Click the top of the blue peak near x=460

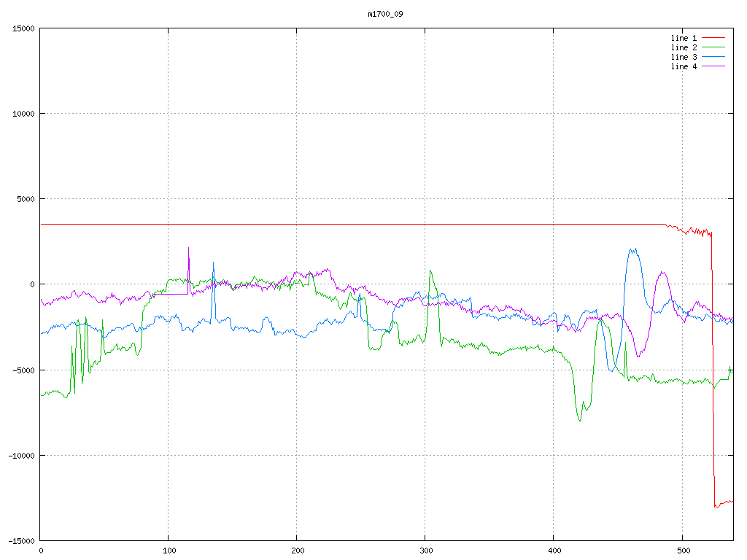click(x=632, y=249)
